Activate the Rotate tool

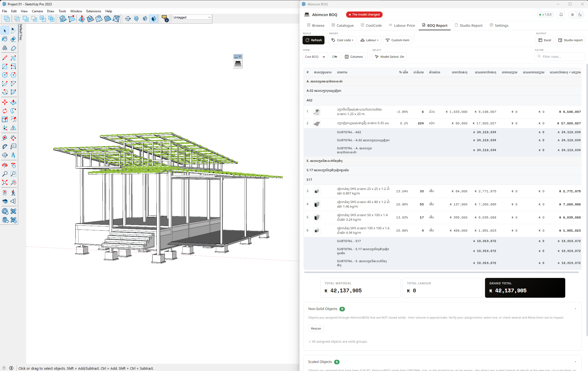click(5, 111)
